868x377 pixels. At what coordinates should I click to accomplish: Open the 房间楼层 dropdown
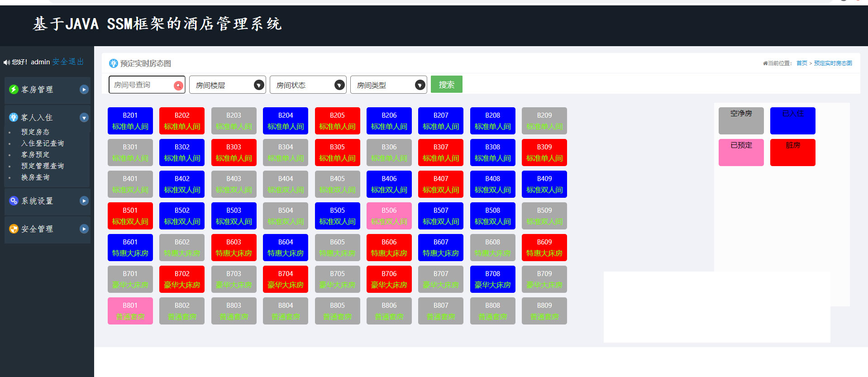(x=227, y=85)
